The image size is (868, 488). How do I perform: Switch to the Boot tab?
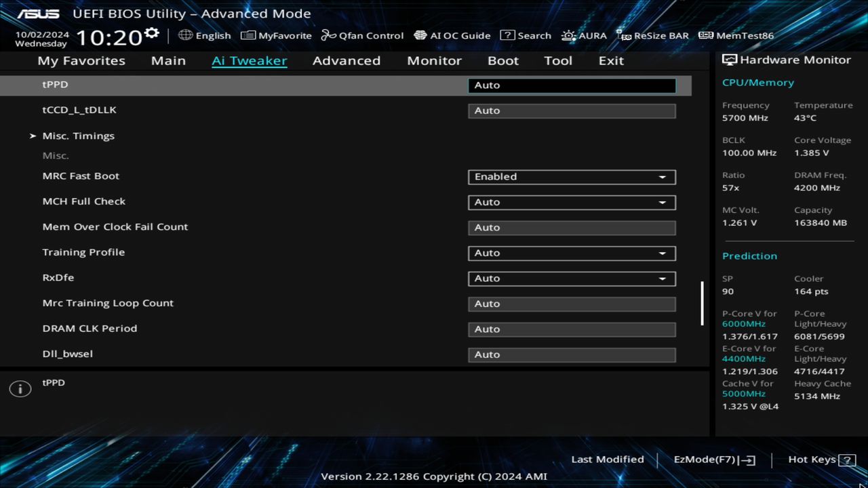pos(502,60)
